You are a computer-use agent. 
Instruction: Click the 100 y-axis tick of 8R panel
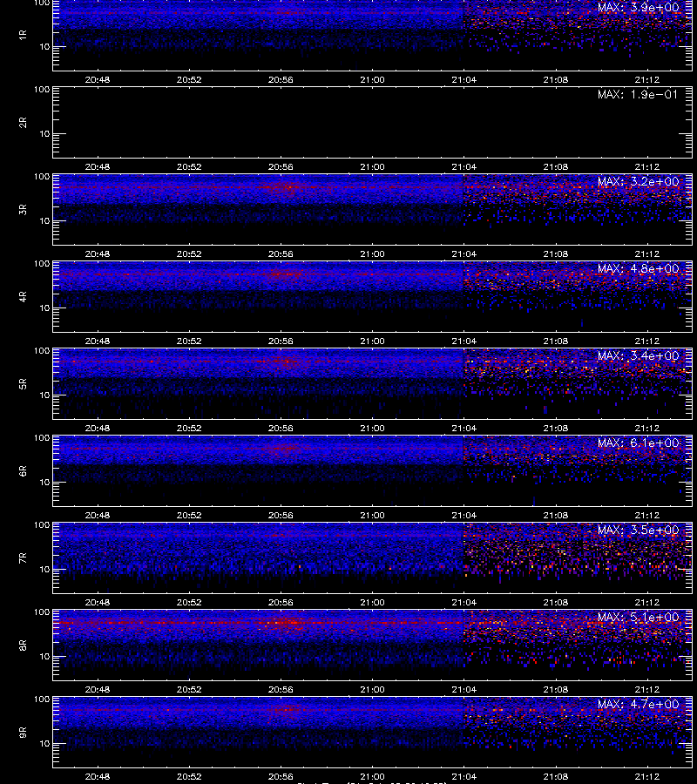point(42,612)
